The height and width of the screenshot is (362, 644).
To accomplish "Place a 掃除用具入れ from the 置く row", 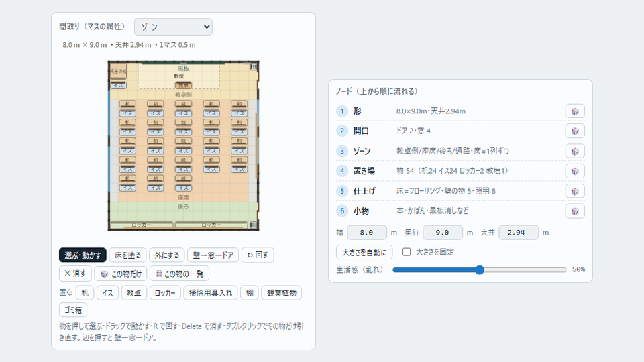I will click(210, 293).
